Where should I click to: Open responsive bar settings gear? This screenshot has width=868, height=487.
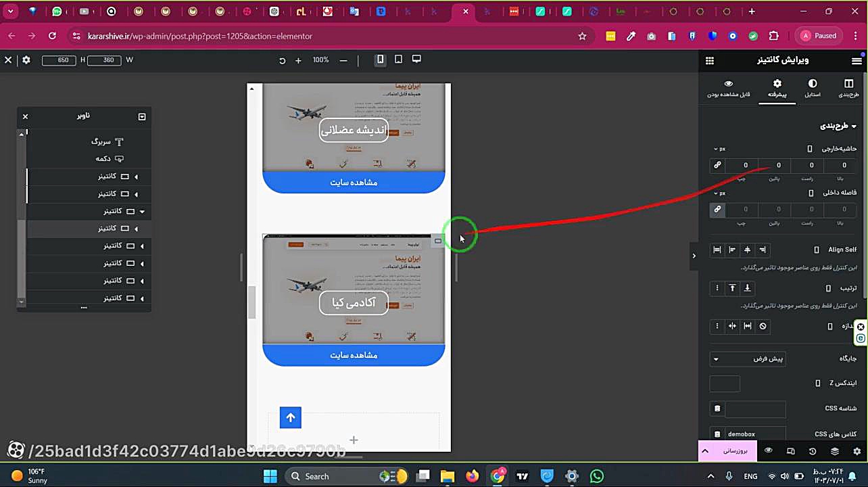(x=26, y=60)
